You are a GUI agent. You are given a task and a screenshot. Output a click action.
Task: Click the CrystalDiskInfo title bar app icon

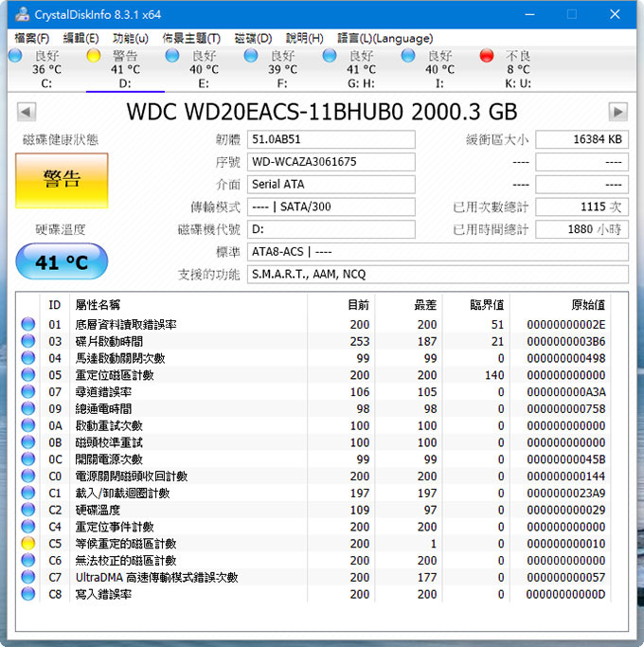23,14
